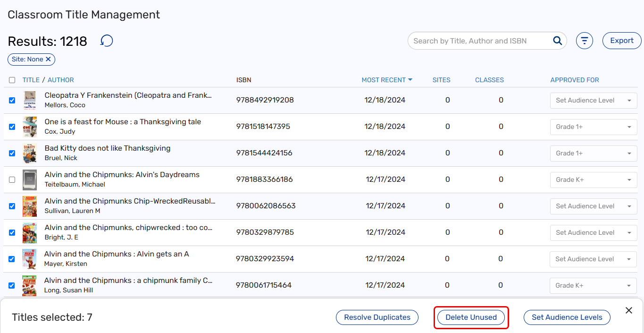Sort by the CLASSES column header
Image resolution: width=644 pixels, height=333 pixels.
click(x=489, y=80)
